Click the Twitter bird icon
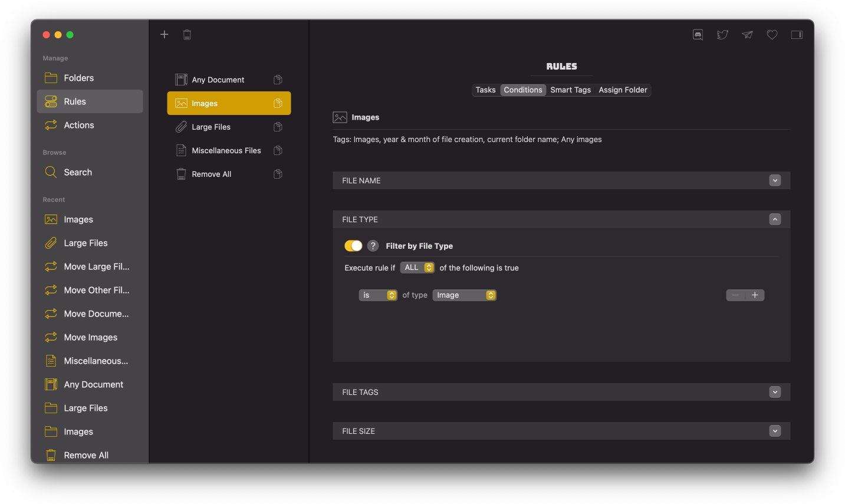 722,34
